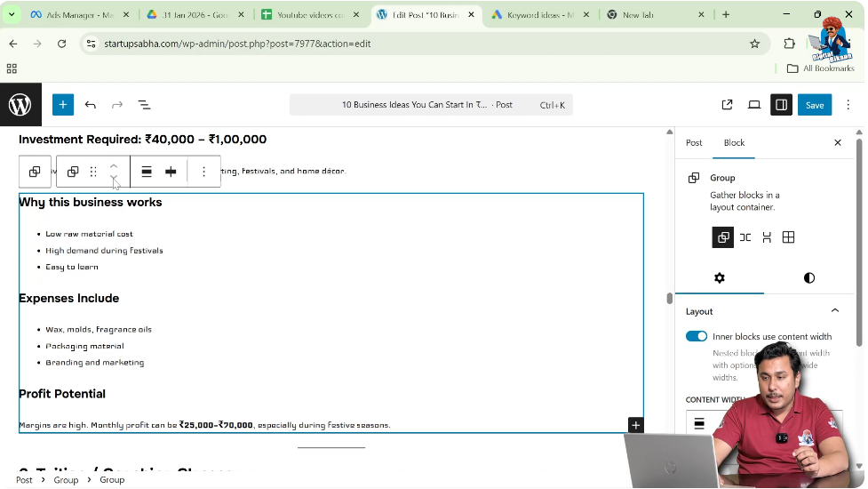Click Post in bottom breadcrumb
Image resolution: width=868 pixels, height=489 pixels.
[x=24, y=480]
